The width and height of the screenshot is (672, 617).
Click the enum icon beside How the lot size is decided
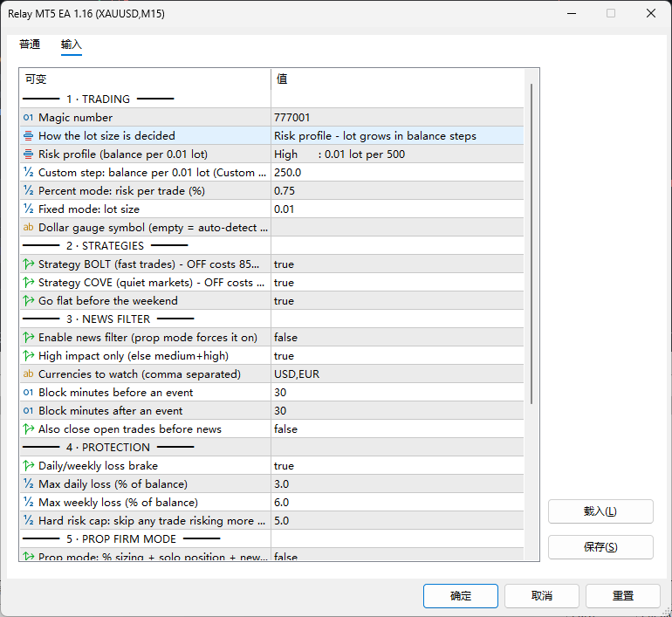pyautogui.click(x=28, y=136)
